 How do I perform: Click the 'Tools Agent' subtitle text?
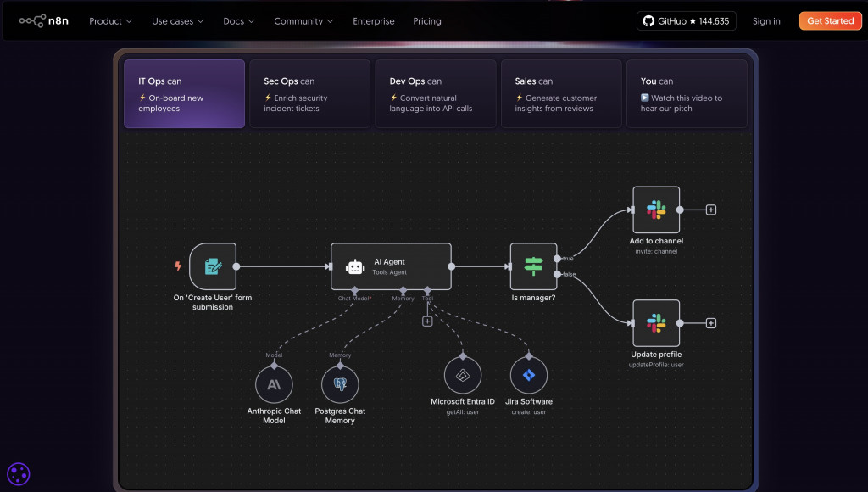pos(390,272)
